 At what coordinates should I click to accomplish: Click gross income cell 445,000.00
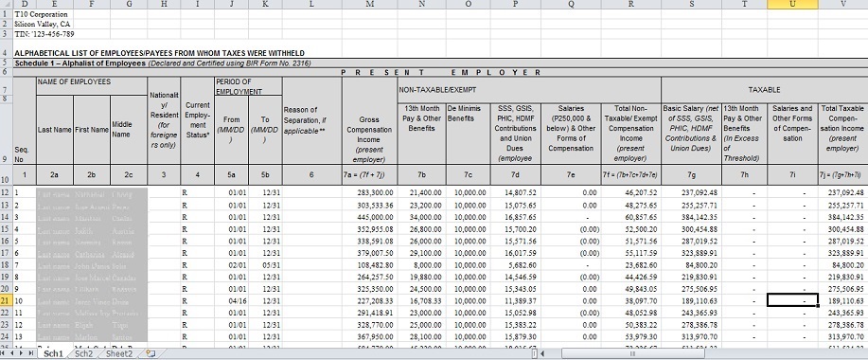[369, 217]
